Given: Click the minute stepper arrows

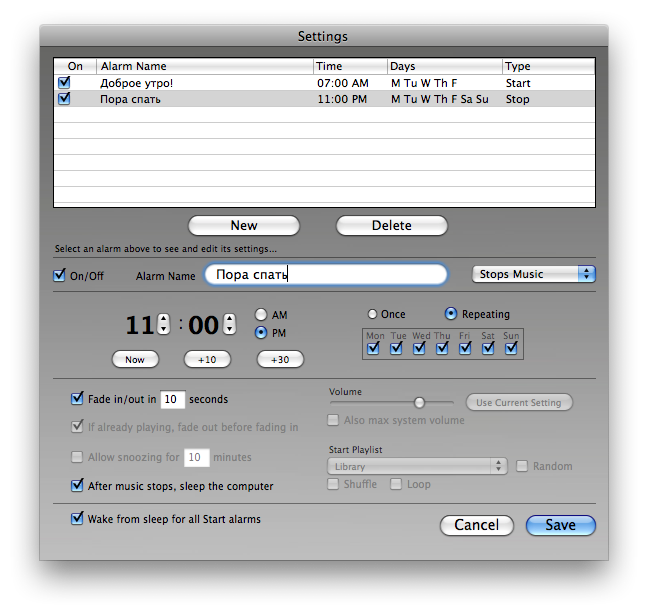Looking at the screenshot, I should click(229, 325).
